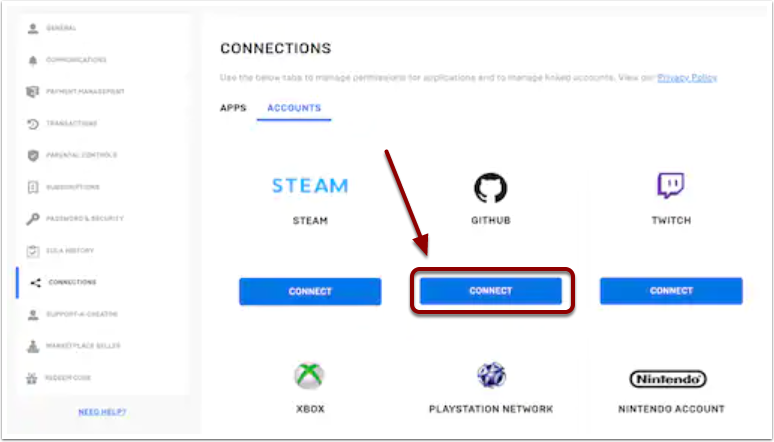Click the Xbox logo
The image size is (774, 442).
(309, 376)
